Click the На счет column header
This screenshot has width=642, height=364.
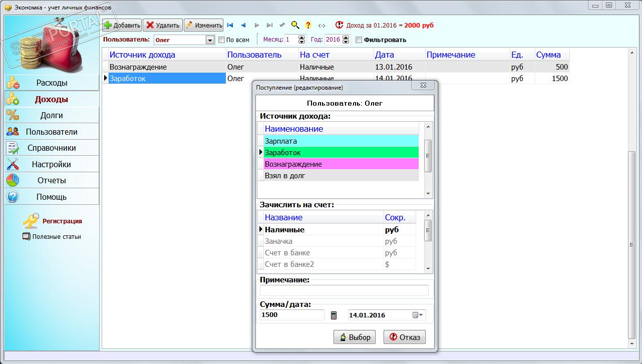click(336, 55)
